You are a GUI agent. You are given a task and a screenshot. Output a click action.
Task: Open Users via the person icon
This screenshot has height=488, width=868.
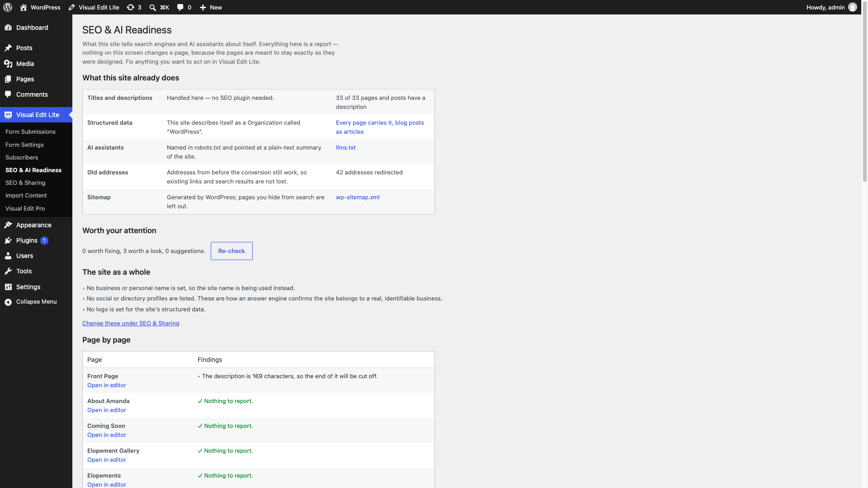click(8, 256)
